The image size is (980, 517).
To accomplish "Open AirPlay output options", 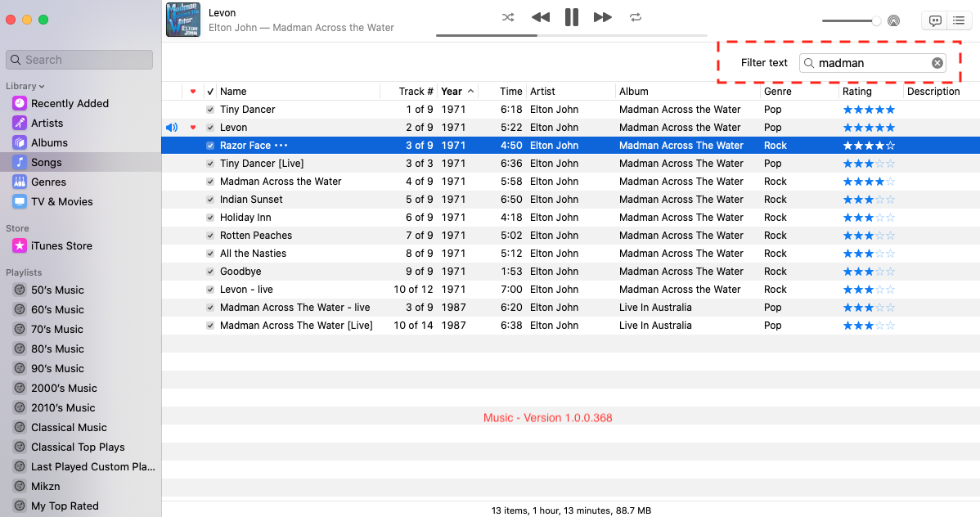I will [894, 20].
